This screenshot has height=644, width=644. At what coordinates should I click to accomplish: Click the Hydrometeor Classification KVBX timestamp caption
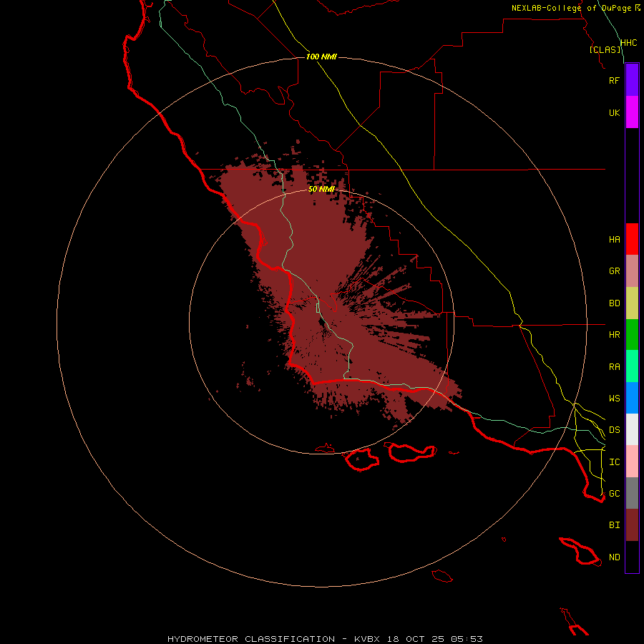tap(325, 639)
